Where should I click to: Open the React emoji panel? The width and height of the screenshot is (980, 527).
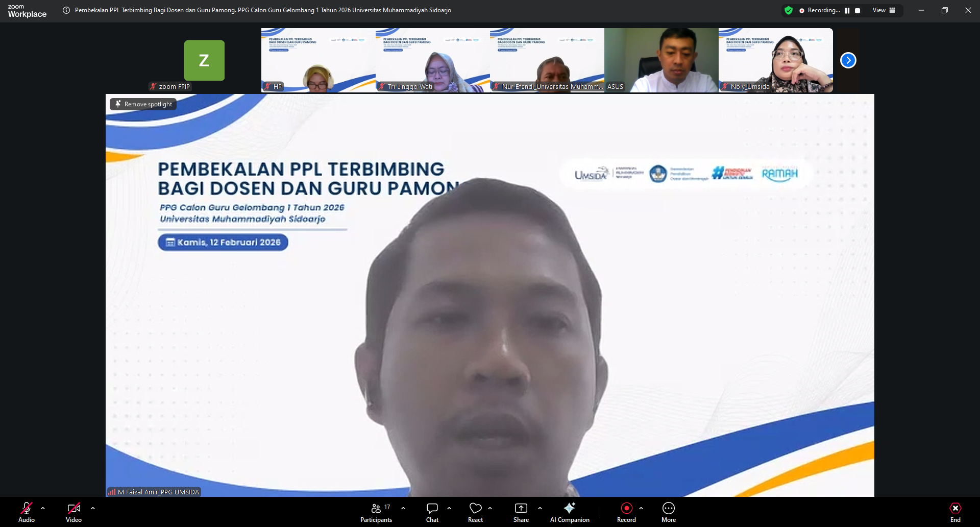[475, 511]
